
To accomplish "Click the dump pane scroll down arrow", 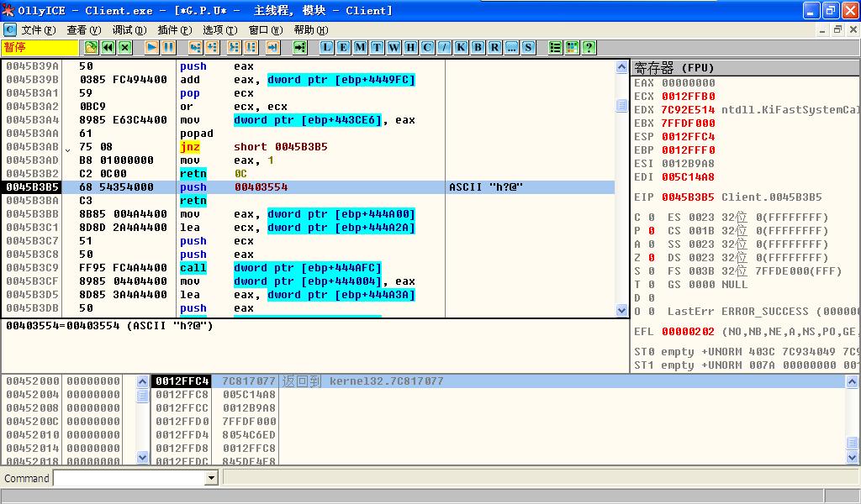I will [142, 457].
